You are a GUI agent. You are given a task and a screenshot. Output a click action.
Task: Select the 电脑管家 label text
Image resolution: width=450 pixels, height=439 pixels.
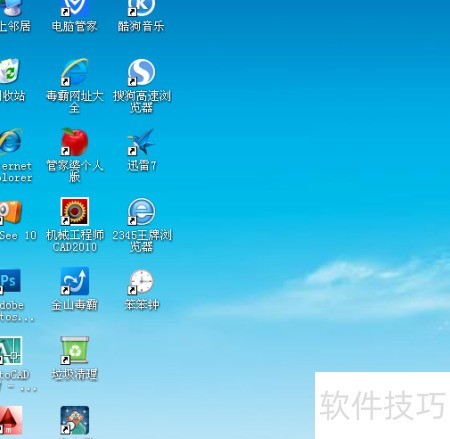coord(75,26)
